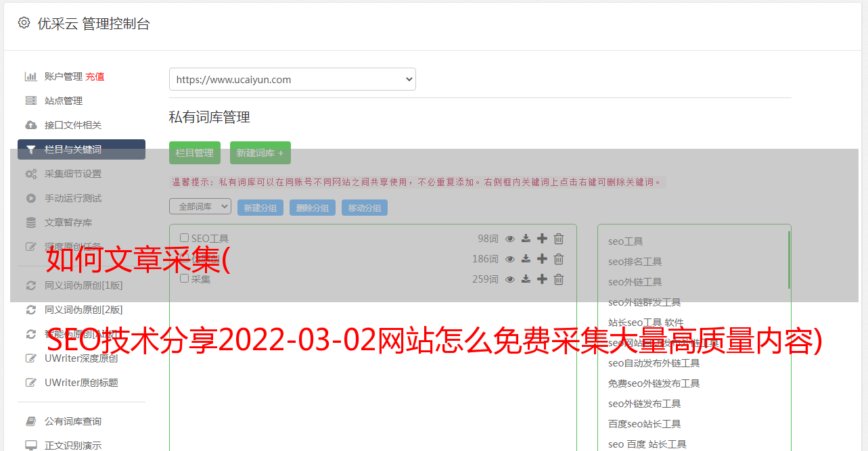
Task: Click the '259词' count in the 采集 row
Action: click(485, 279)
